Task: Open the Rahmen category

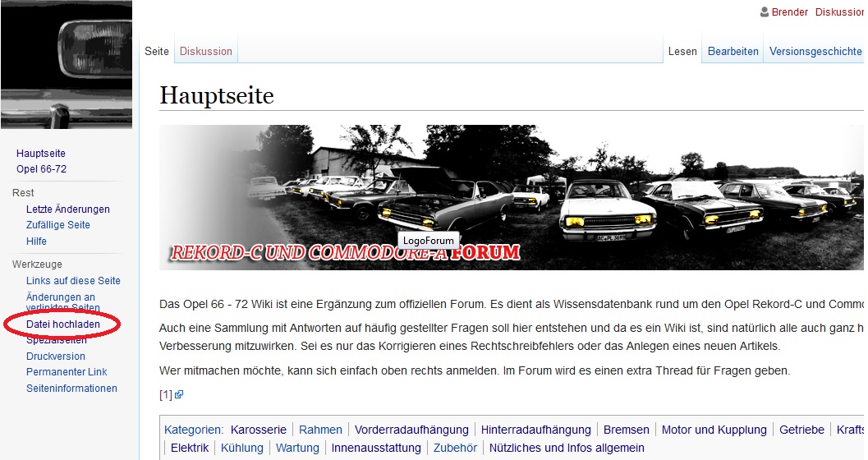Action: 320,430
